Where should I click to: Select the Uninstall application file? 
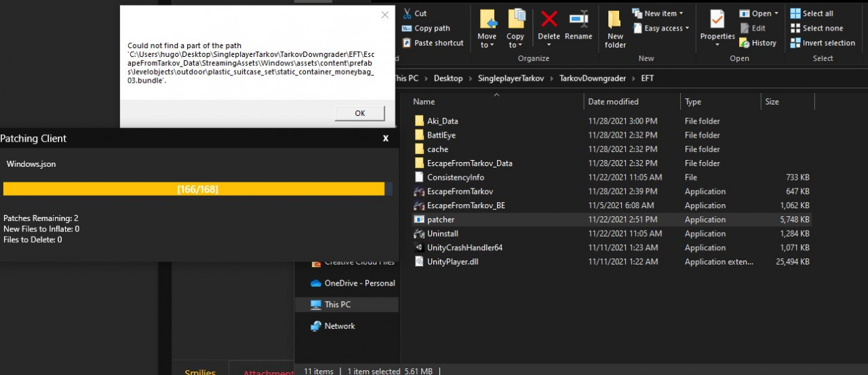tap(443, 233)
